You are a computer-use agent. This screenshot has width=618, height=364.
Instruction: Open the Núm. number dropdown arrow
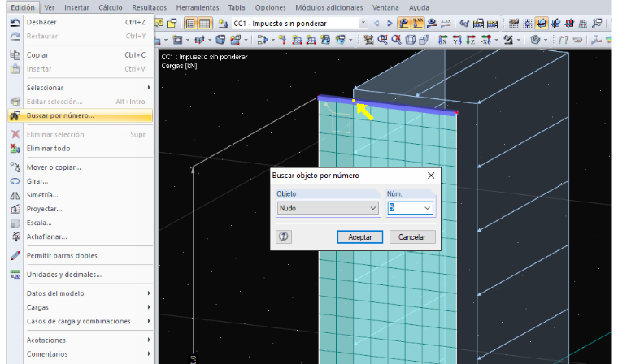coord(427,208)
